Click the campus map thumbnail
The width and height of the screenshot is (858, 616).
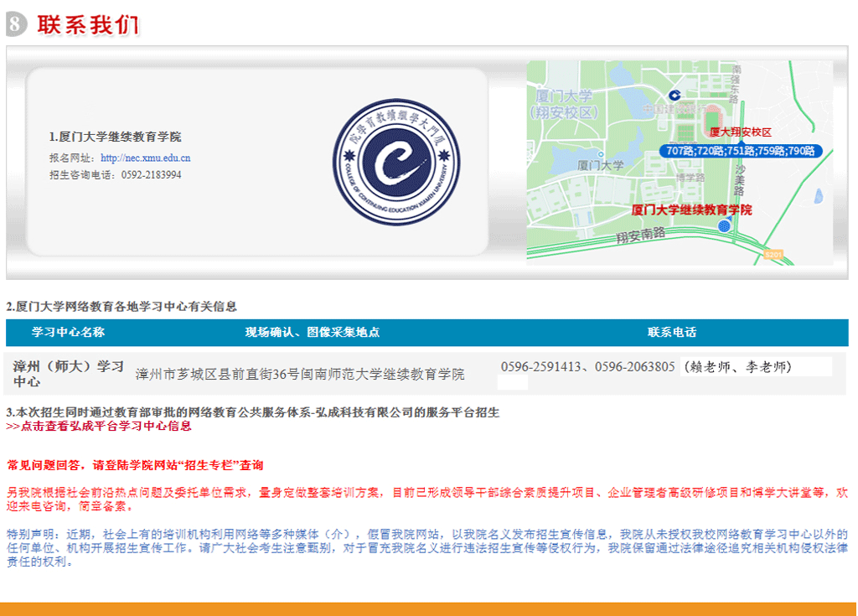pos(680,163)
